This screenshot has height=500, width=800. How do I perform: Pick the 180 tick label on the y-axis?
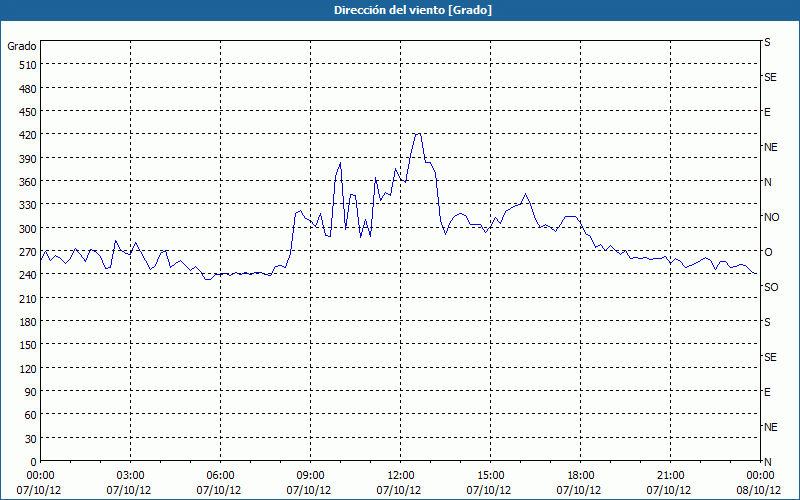[x=29, y=322]
